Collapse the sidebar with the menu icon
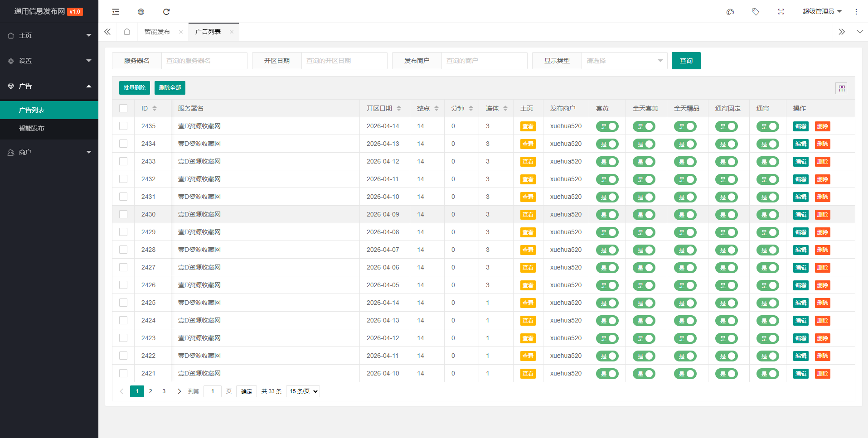Image resolution: width=868 pixels, height=438 pixels. click(x=116, y=12)
